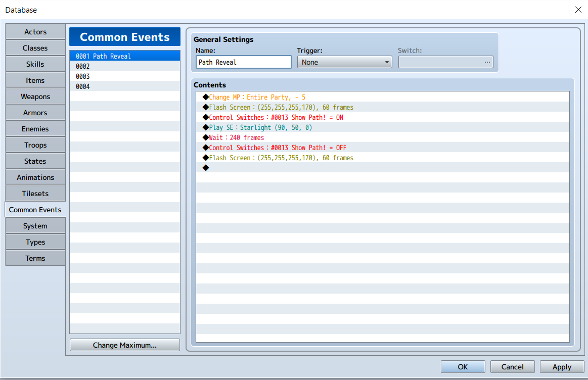Viewport: 588px width, 380px height.
Task: Select the Change MP Entire Party command
Action: (x=383, y=97)
